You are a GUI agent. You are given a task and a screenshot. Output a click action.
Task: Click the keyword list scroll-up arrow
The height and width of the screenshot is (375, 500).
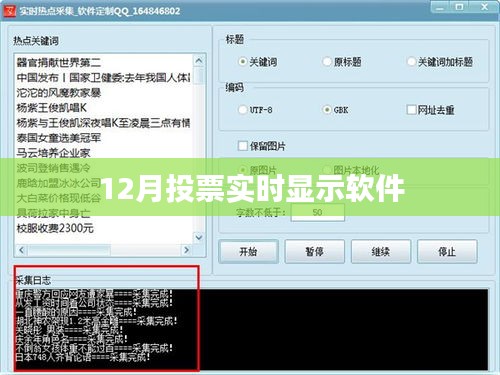tap(199, 61)
